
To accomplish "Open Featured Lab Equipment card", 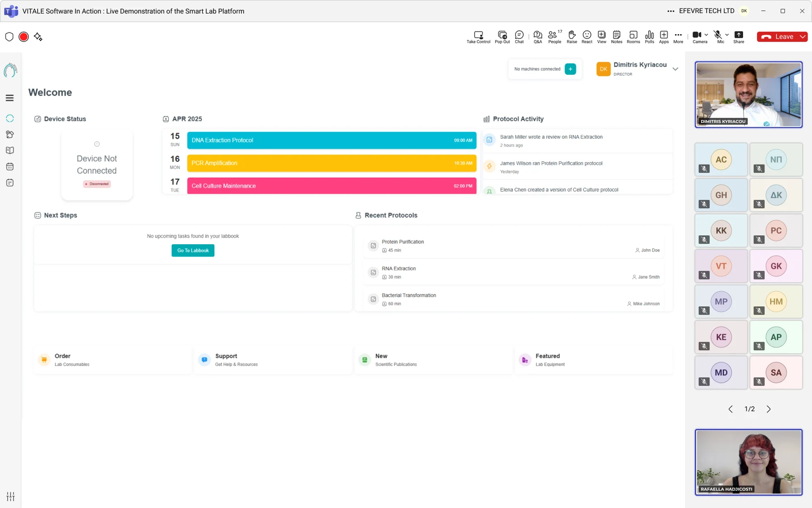I will pyautogui.click(x=593, y=360).
